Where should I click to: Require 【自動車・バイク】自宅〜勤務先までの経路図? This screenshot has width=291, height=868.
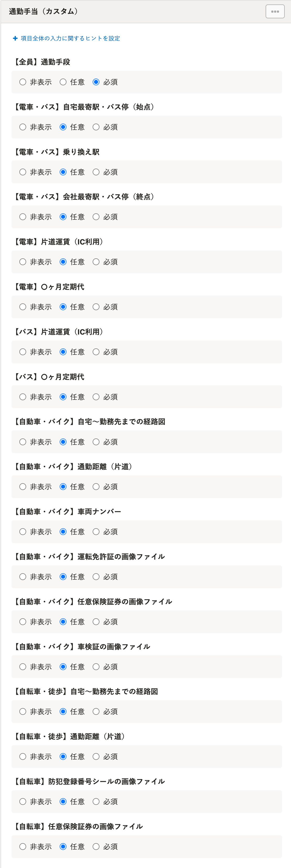pyautogui.click(x=96, y=442)
